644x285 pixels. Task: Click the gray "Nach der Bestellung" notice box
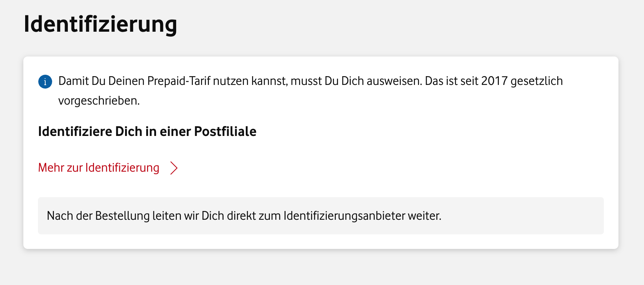coord(321,216)
